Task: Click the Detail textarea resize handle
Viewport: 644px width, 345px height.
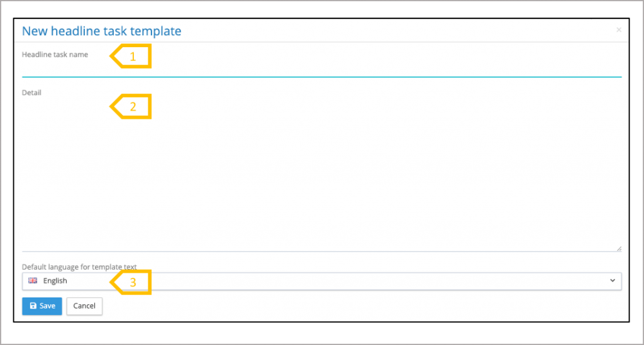Action: (x=619, y=249)
